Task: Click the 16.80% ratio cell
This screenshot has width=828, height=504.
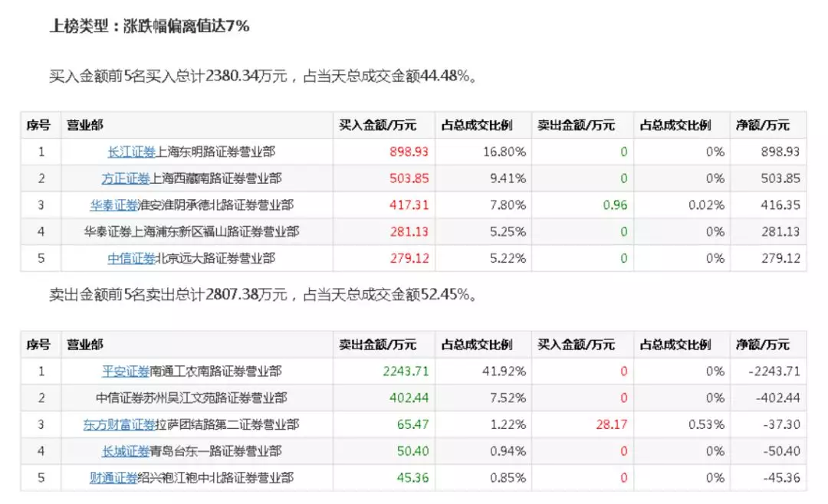Action: pyautogui.click(x=504, y=152)
